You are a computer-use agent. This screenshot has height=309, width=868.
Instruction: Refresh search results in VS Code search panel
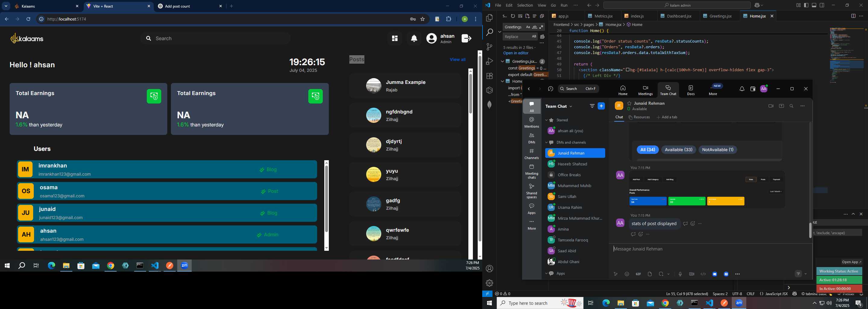513,16
